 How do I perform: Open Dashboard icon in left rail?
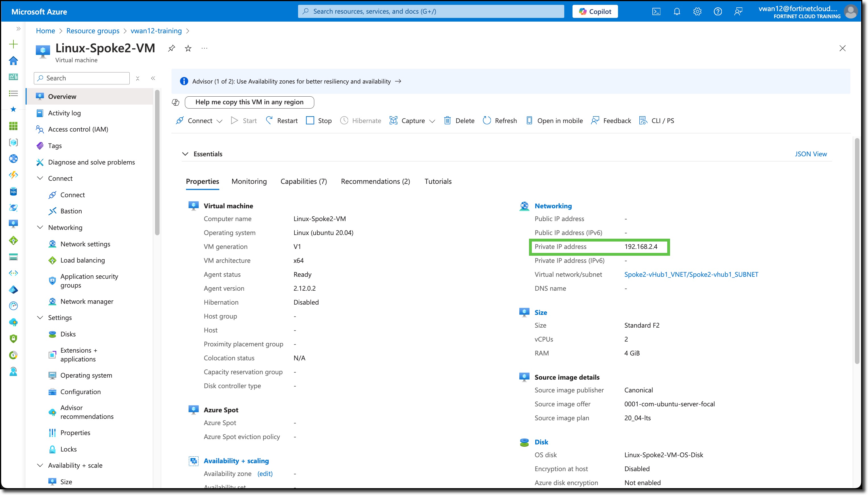pos(13,77)
